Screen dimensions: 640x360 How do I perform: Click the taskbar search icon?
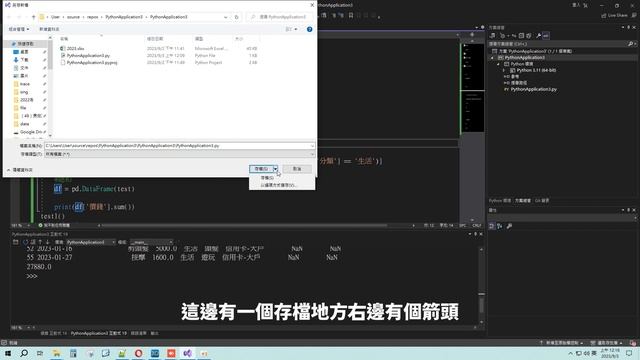[x=24, y=353]
